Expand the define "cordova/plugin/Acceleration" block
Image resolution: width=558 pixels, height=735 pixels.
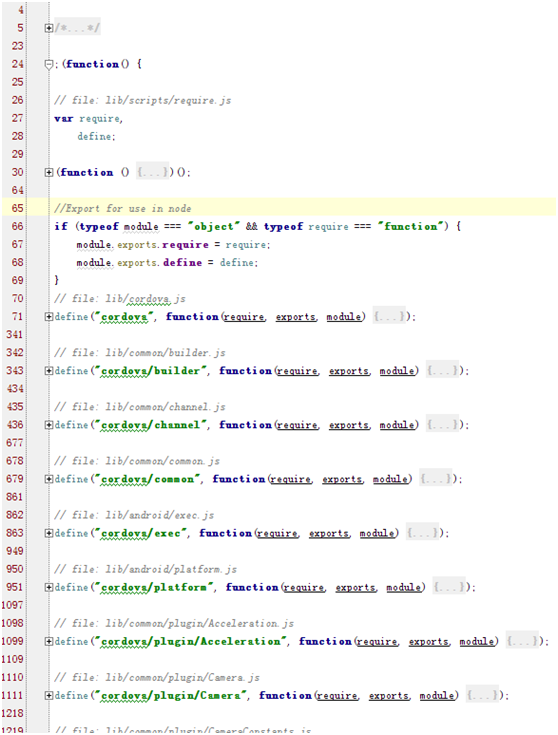(49, 641)
